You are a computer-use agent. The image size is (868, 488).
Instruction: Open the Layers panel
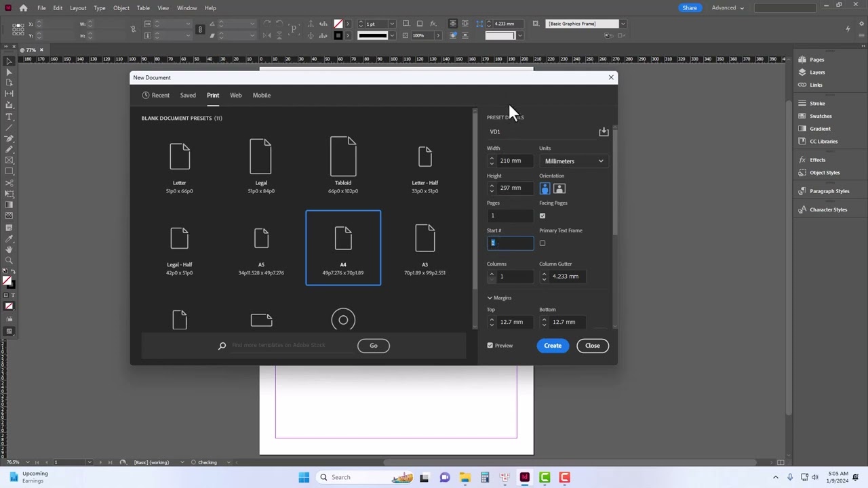tap(816, 73)
